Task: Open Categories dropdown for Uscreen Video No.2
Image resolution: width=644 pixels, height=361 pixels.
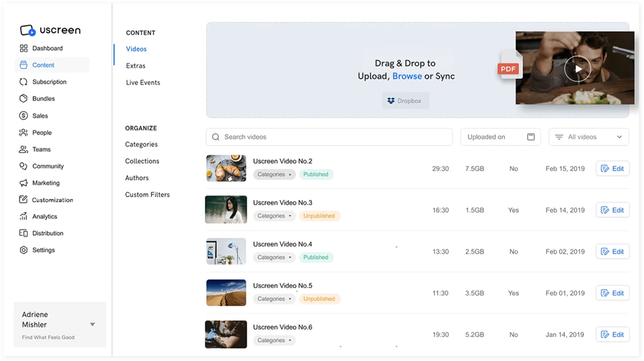Action: (274, 174)
